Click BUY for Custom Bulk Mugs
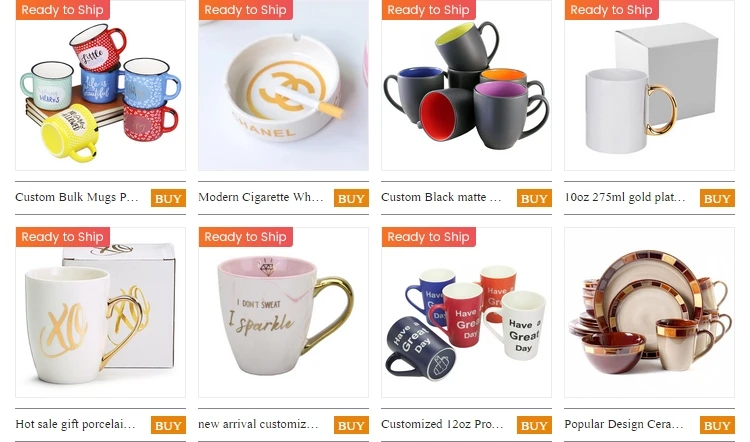Image resolution: width=750 pixels, height=442 pixels. tap(168, 198)
